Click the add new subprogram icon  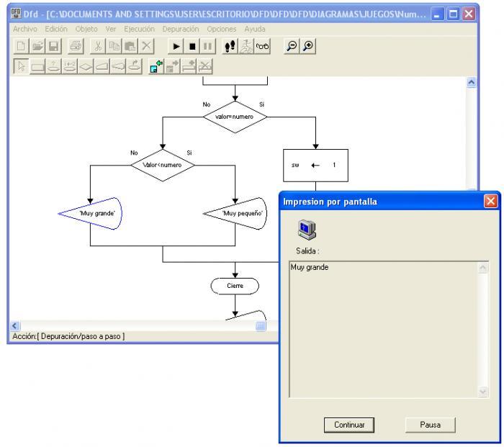coord(189,66)
